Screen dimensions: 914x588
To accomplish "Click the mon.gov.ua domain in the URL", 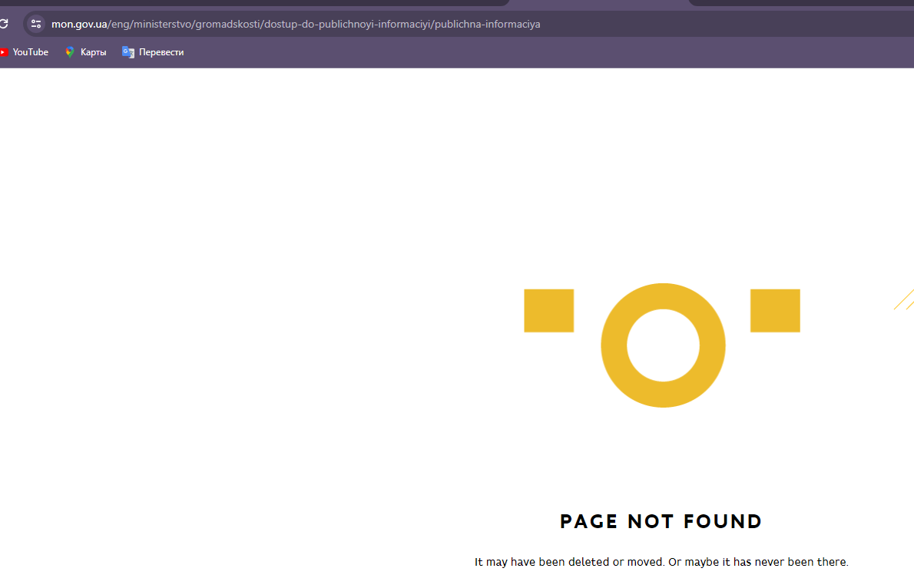I will click(79, 24).
